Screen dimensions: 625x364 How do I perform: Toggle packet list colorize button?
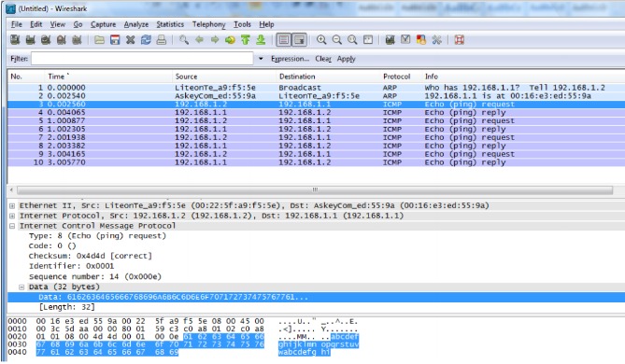click(x=284, y=40)
